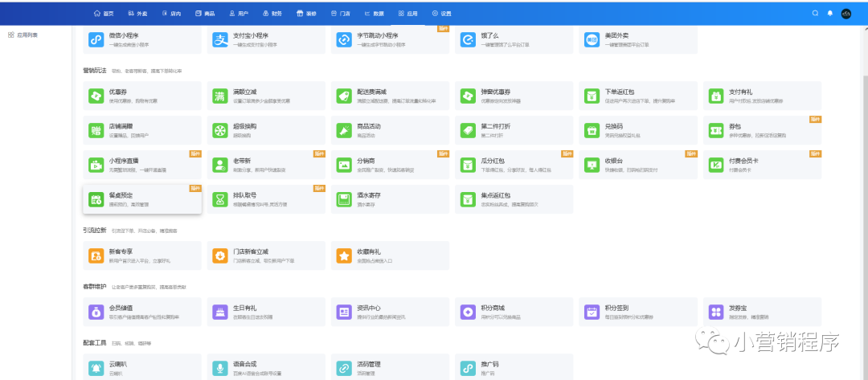
Task: Click the 小程序直播 camera icon
Action: pos(96,165)
